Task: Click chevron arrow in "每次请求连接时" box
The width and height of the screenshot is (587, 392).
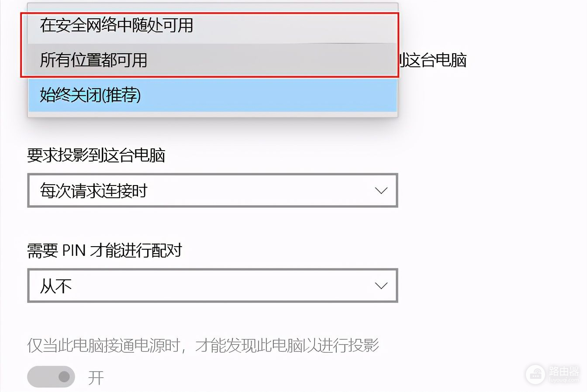Action: [x=381, y=191]
